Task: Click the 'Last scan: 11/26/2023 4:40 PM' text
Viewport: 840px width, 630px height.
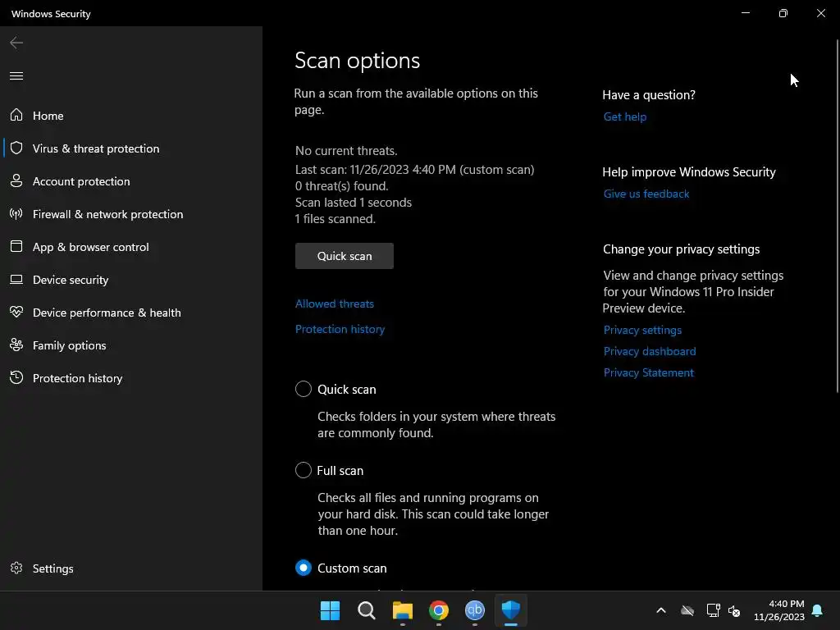Action: tap(376, 170)
